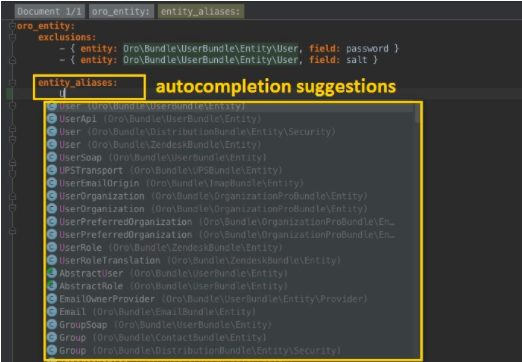Screen dimensions: 522x362
Task: Collapse the oro_entity block in the gutter
Action: coord(12,26)
